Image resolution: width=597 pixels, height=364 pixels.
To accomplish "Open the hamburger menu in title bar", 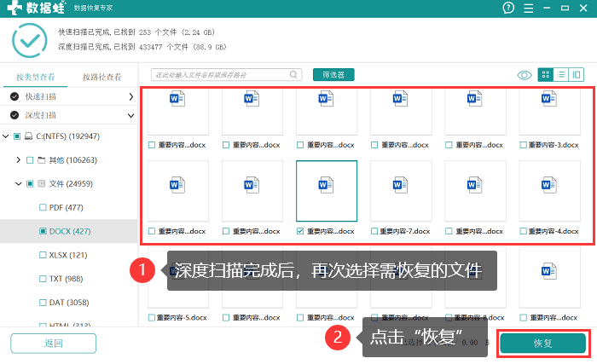I will [x=528, y=8].
